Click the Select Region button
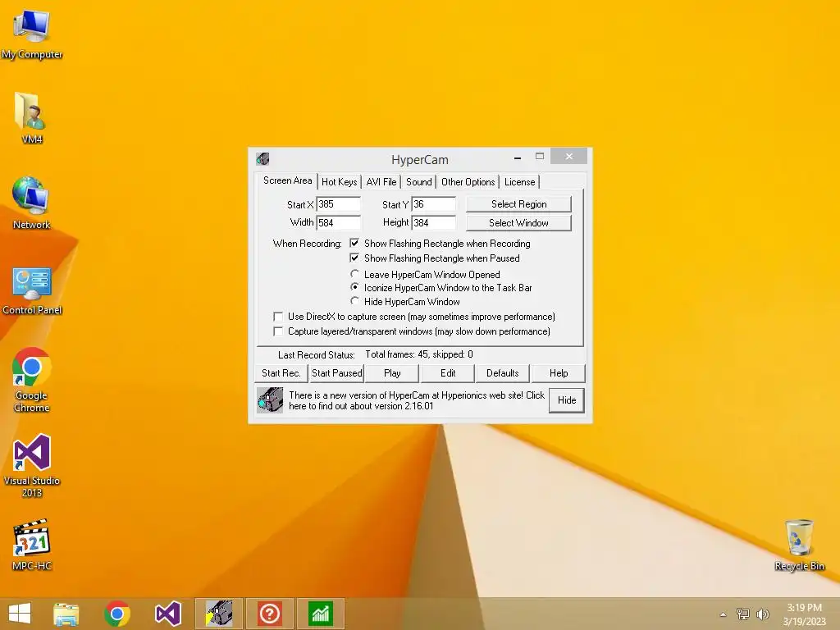840x630 pixels. point(518,204)
